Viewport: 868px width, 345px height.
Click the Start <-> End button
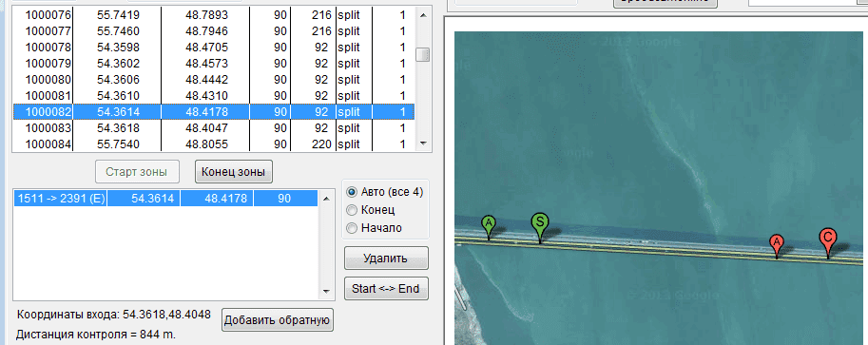(x=386, y=289)
